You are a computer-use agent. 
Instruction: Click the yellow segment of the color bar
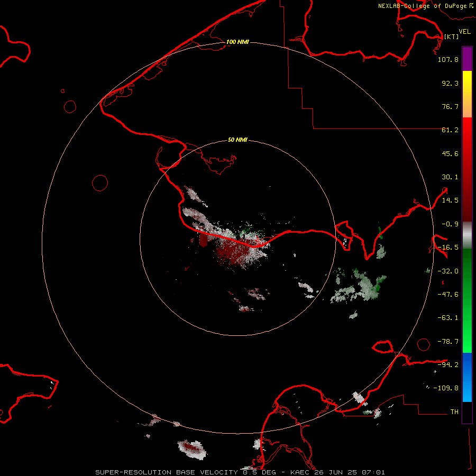tap(467, 83)
